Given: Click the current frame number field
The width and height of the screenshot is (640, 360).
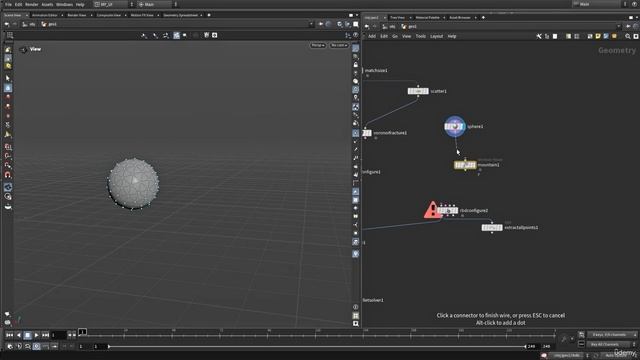Looking at the screenshot, I should [58, 335].
